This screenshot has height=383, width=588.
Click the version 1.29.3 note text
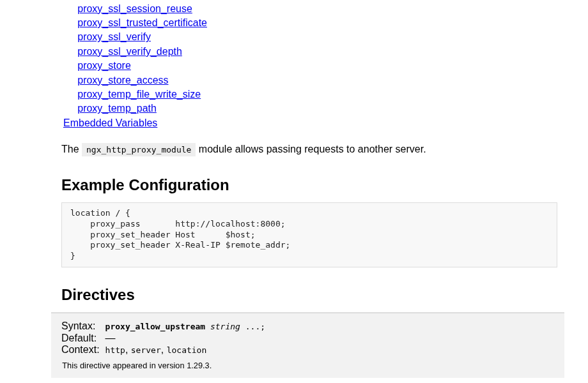coord(137,366)
